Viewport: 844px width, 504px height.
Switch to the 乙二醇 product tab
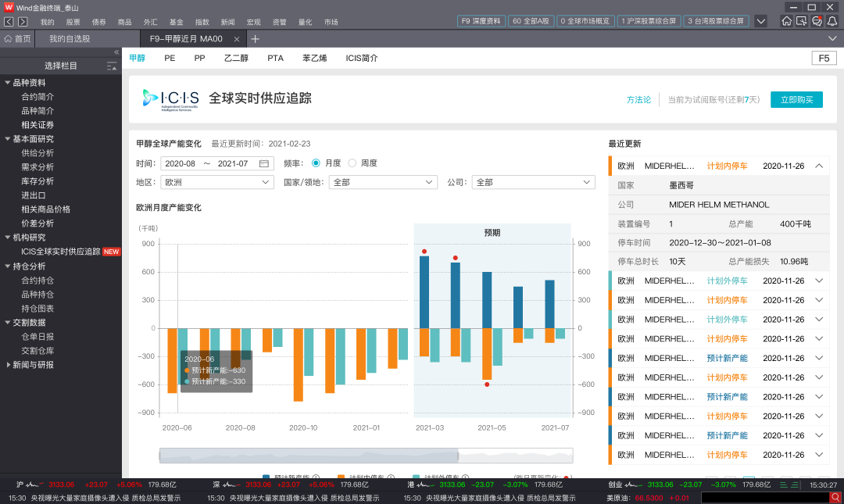click(236, 58)
